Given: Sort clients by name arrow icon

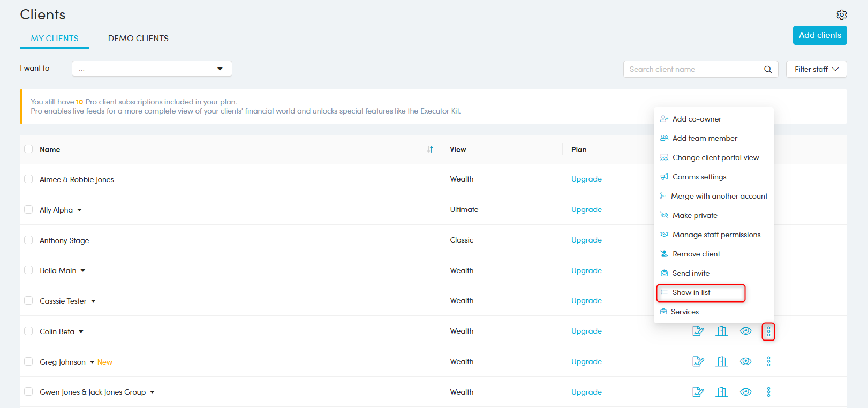Looking at the screenshot, I should point(430,149).
